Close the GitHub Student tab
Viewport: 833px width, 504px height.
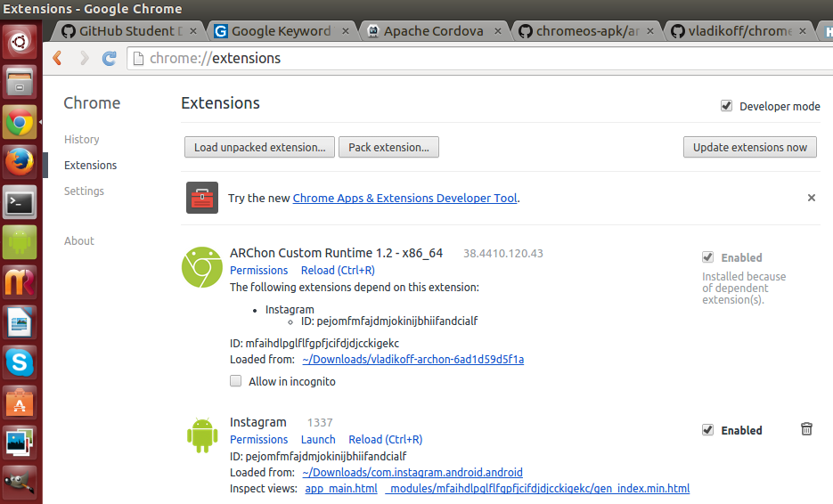coord(193,31)
